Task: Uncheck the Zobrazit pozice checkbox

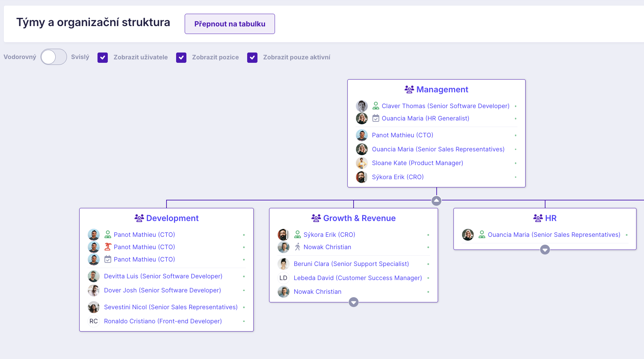Action: click(x=181, y=58)
